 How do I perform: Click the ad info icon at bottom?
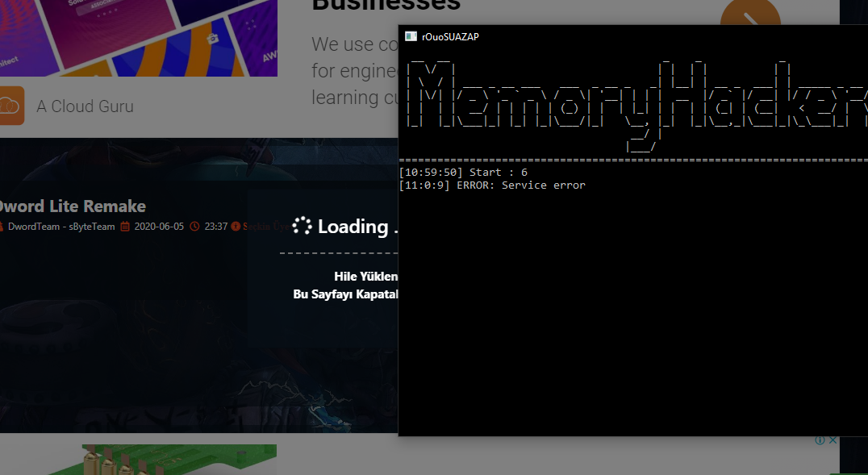point(820,440)
